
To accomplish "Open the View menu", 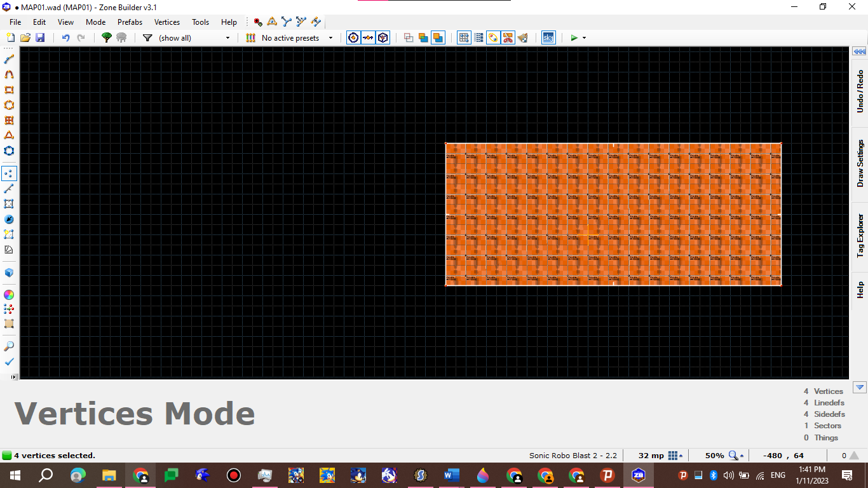I will pos(66,22).
